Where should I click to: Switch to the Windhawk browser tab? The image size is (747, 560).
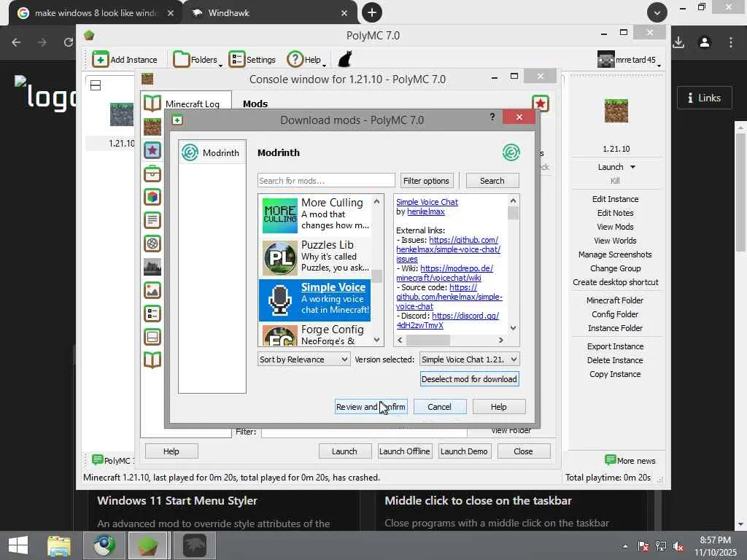click(x=270, y=13)
